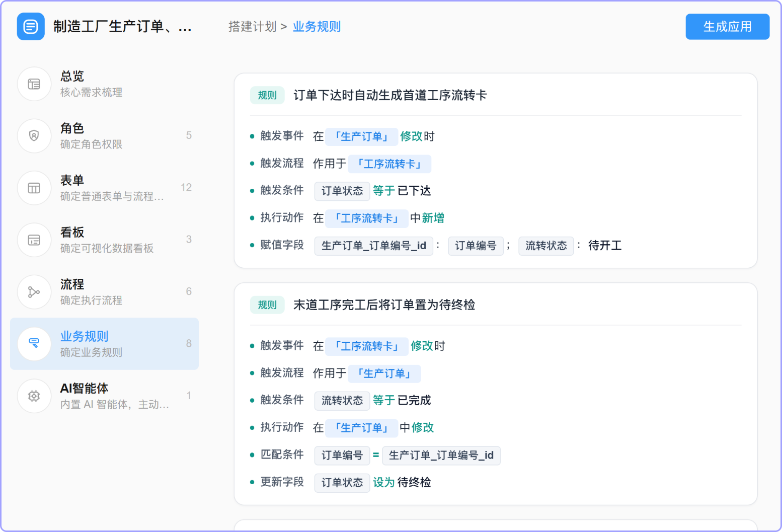
Task: Click the 已完成 condition value
Action: (x=414, y=401)
